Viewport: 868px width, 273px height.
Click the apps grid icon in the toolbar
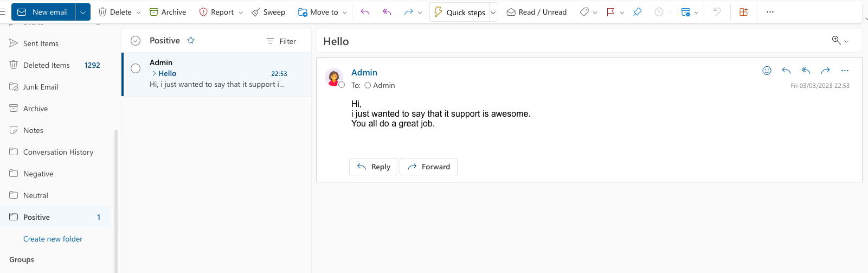click(x=743, y=12)
